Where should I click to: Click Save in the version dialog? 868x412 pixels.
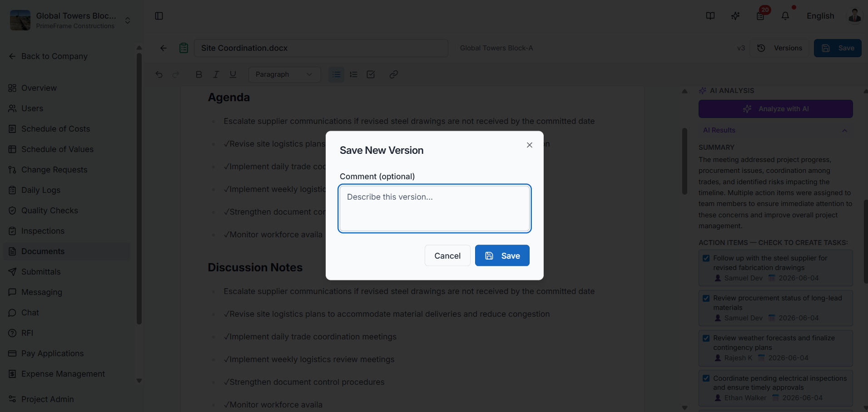click(502, 255)
